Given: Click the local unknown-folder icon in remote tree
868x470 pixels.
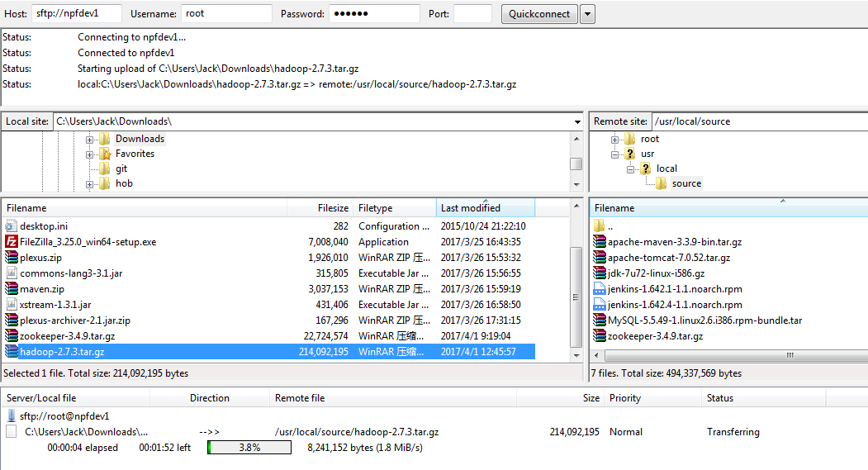Looking at the screenshot, I should [646, 169].
